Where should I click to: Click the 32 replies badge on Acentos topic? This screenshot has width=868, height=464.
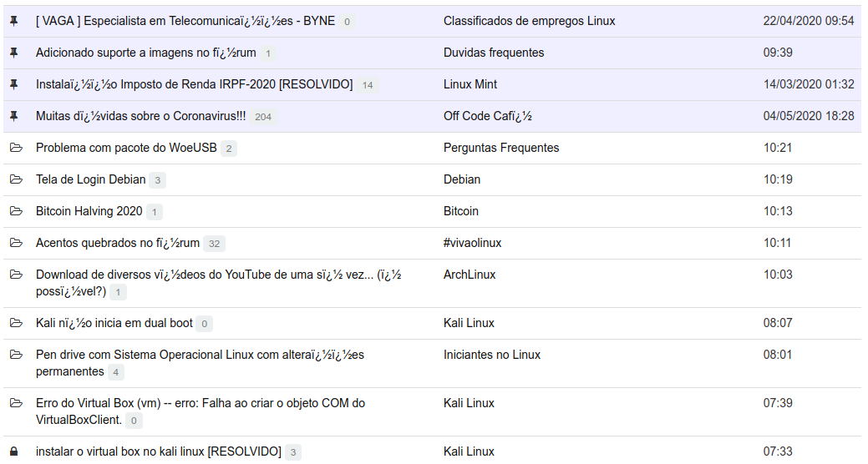click(215, 244)
